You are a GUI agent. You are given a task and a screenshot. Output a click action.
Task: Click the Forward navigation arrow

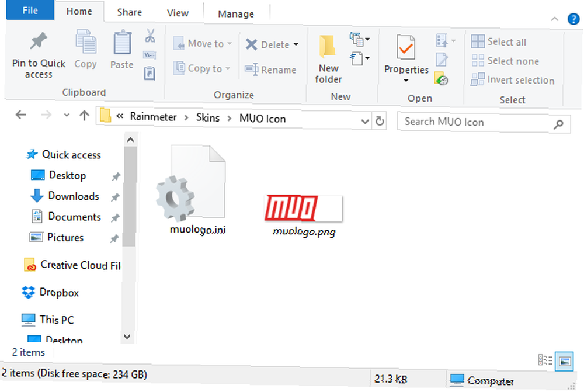(46, 115)
